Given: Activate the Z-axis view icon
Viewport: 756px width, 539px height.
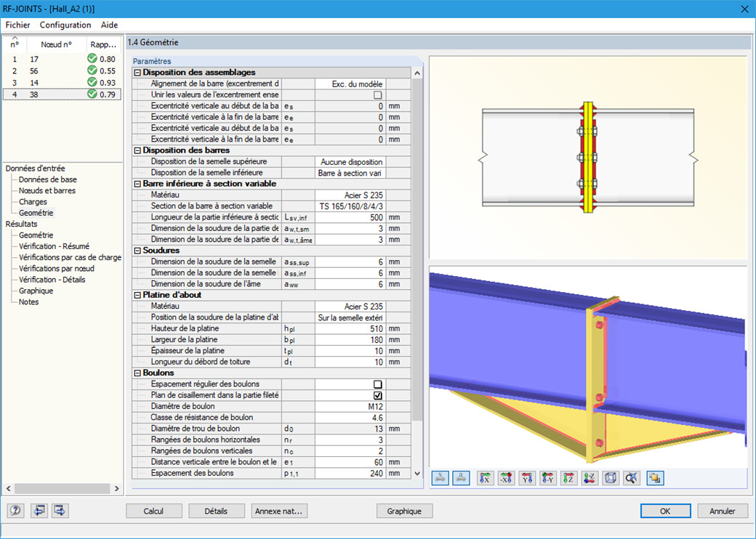Looking at the screenshot, I should tap(567, 478).
